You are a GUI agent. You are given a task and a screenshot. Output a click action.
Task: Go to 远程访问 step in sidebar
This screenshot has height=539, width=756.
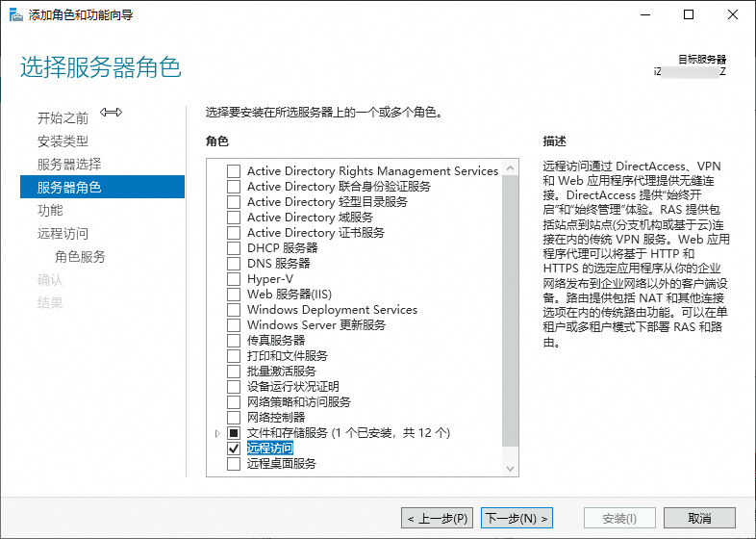coord(63,234)
